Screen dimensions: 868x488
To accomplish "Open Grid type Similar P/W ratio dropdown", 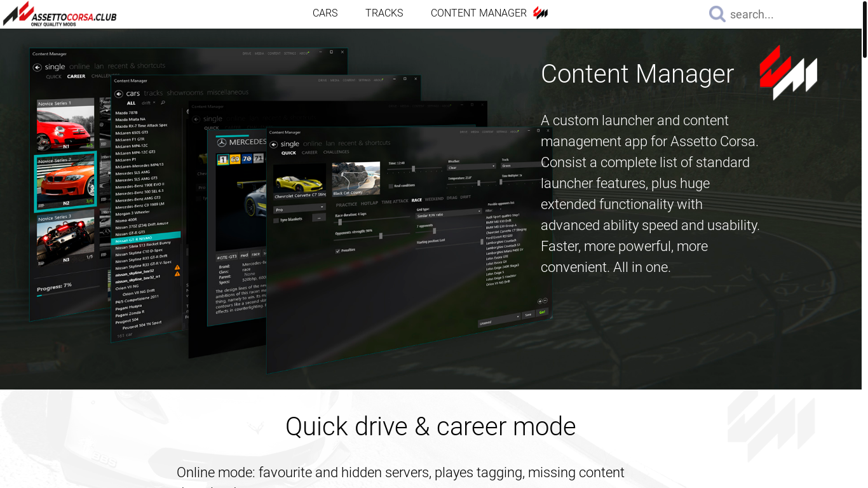I will [449, 213].
